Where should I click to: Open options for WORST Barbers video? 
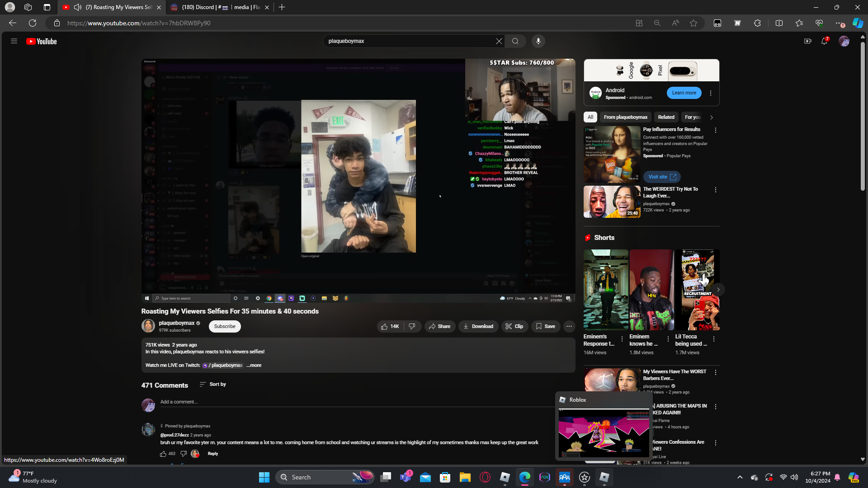[x=716, y=372]
